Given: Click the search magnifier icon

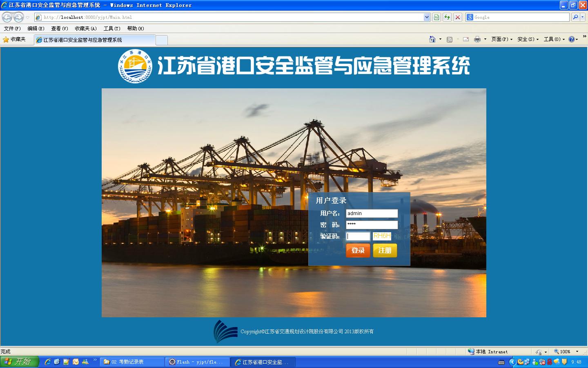Looking at the screenshot, I should 575,17.
